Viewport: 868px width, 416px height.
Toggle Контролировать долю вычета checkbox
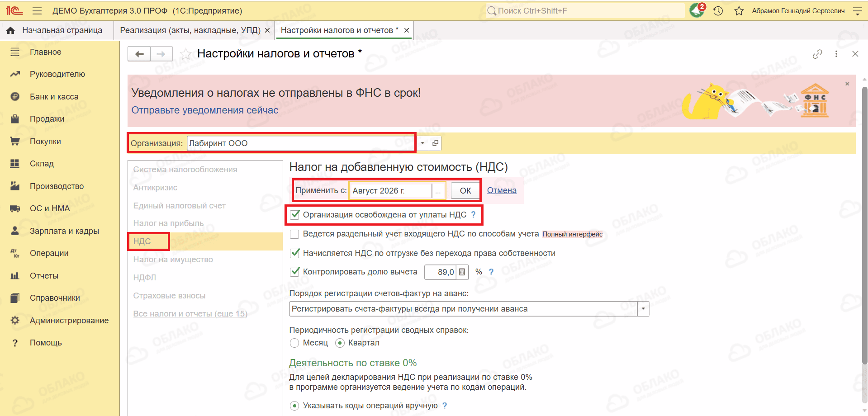(294, 272)
